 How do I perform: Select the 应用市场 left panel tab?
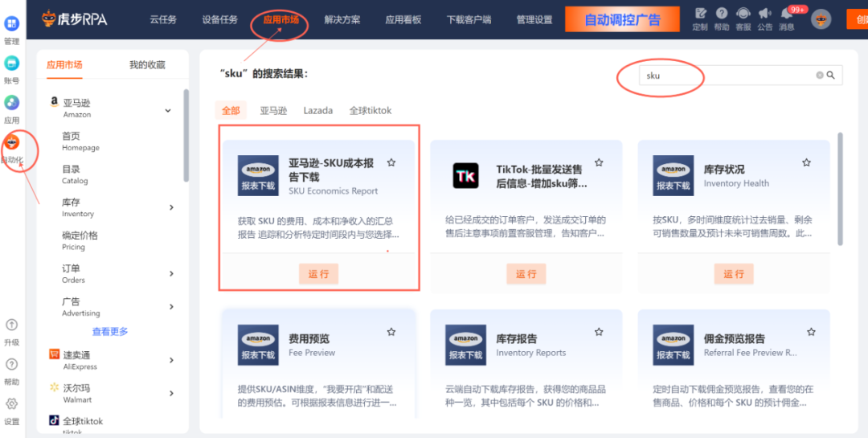click(64, 65)
